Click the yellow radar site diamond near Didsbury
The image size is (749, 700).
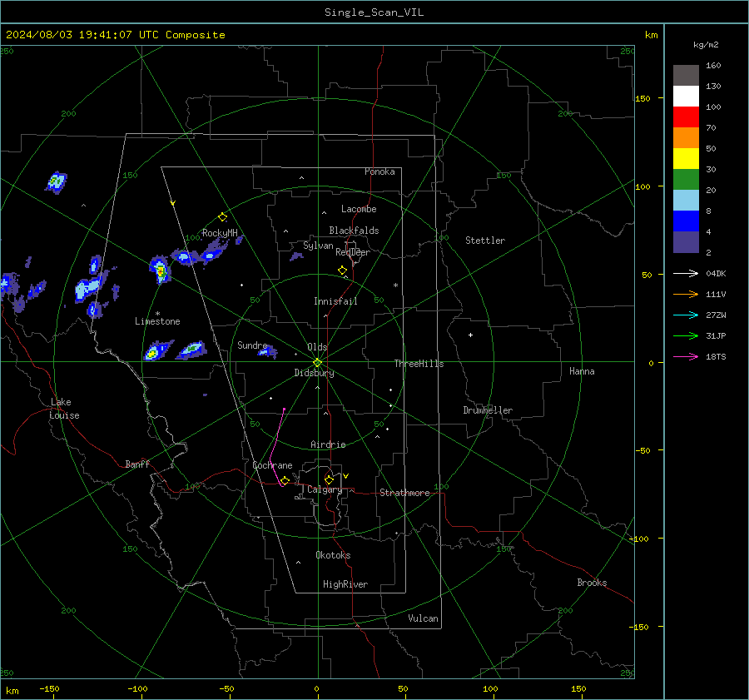tap(318, 363)
